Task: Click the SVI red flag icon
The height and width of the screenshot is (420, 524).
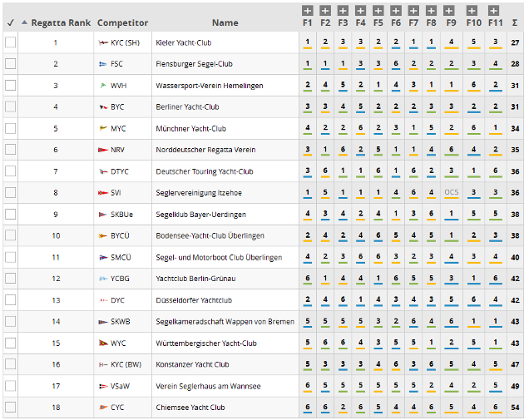Action: click(x=103, y=193)
